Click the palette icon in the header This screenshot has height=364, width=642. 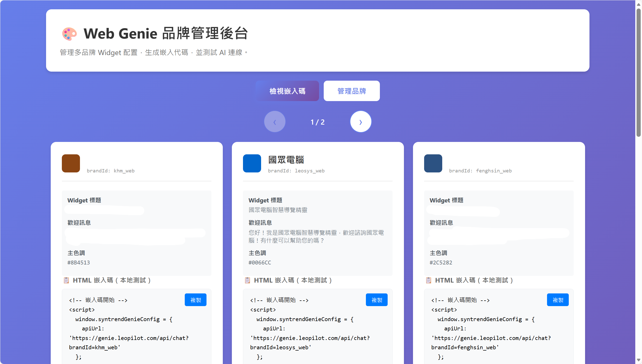tap(69, 33)
